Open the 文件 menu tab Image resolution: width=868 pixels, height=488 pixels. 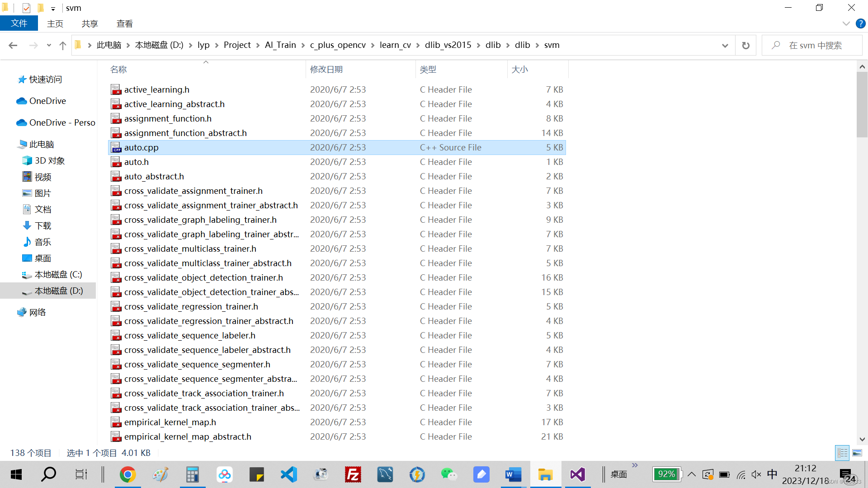click(19, 23)
